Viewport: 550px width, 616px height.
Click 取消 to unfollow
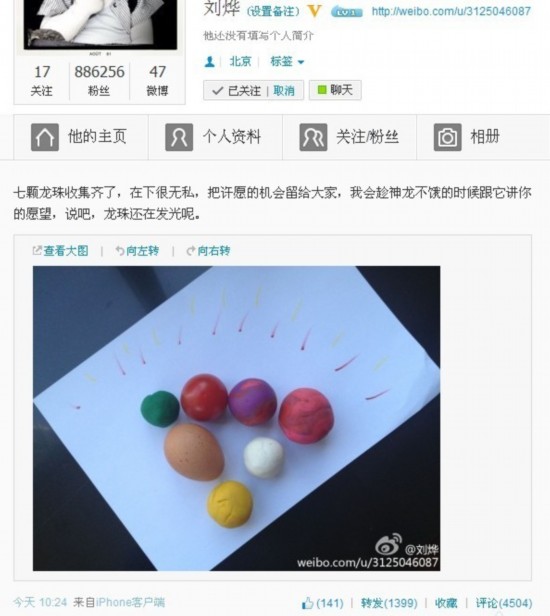click(x=284, y=91)
